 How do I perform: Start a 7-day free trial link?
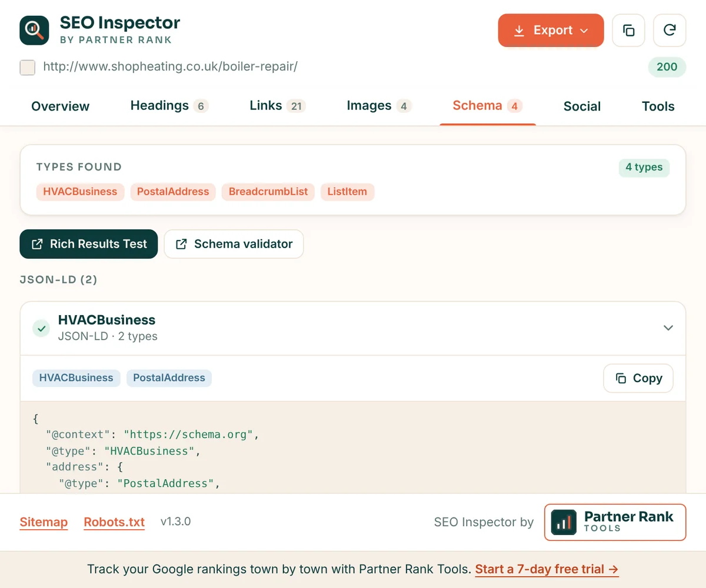pos(547,569)
